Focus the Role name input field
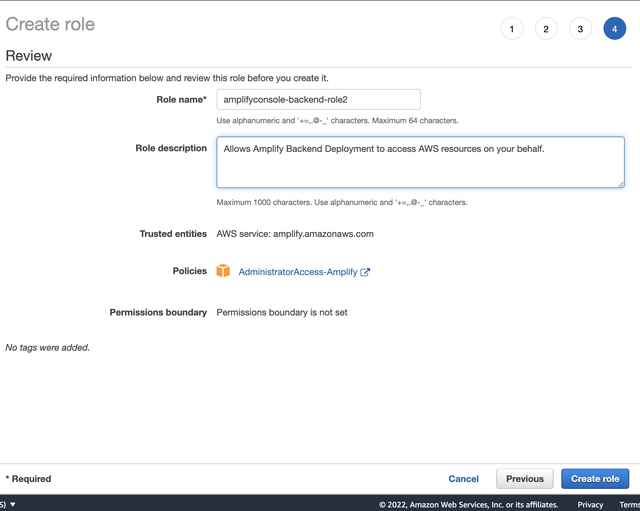 coord(318,100)
